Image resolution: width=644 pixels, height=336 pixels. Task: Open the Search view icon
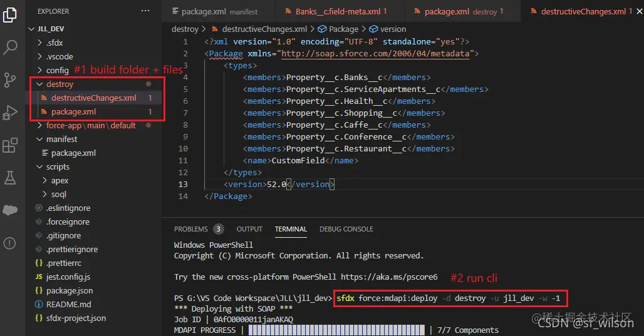tap(10, 47)
